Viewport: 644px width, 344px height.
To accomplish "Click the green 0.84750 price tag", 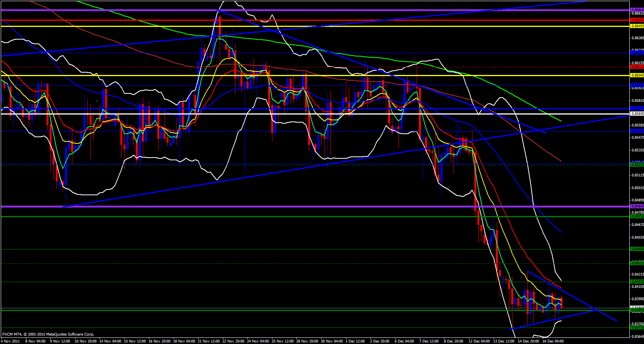I will point(637,216).
